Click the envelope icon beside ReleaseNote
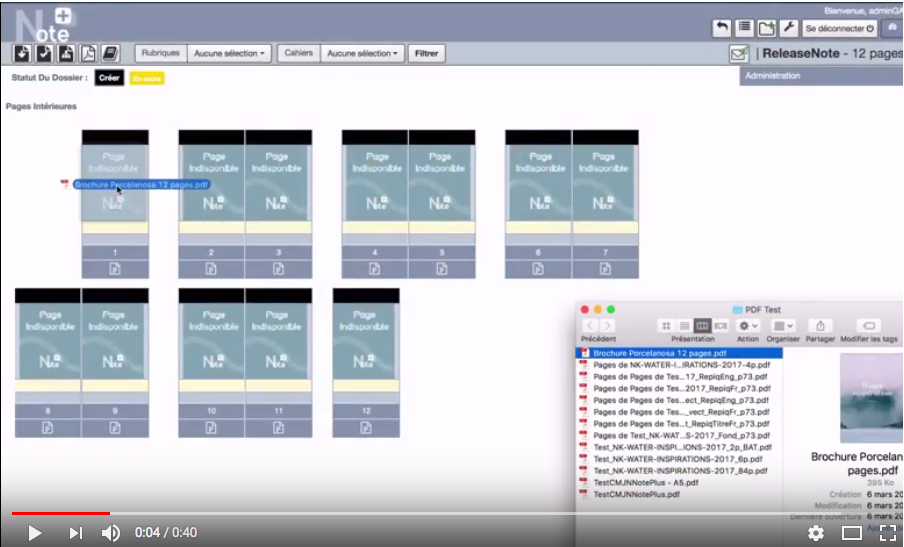This screenshot has width=904, height=547. point(739,54)
